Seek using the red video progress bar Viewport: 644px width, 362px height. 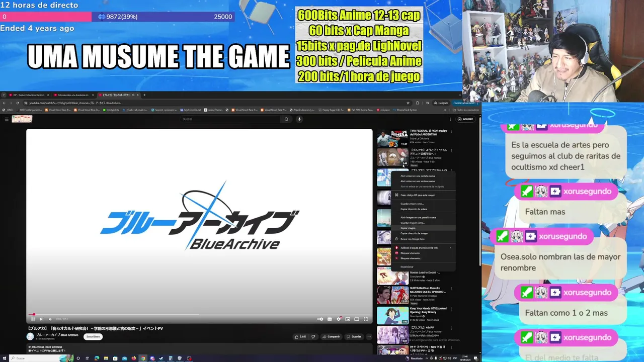[199, 314]
